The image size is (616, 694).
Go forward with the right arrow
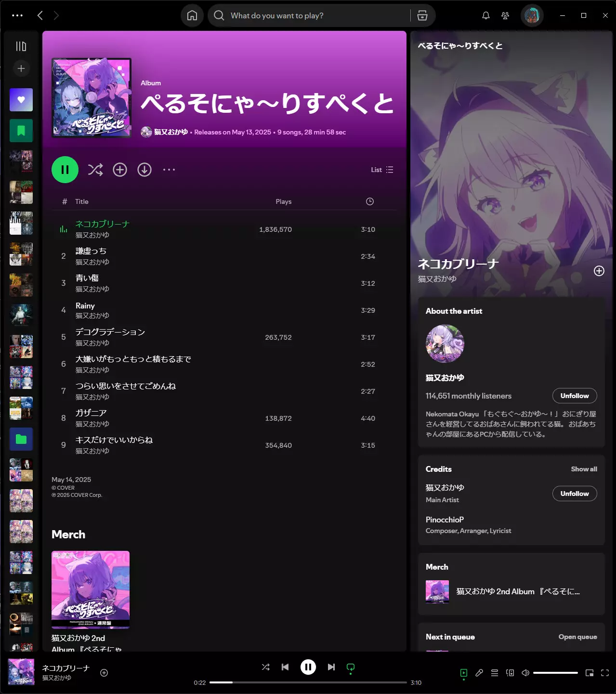tap(56, 15)
